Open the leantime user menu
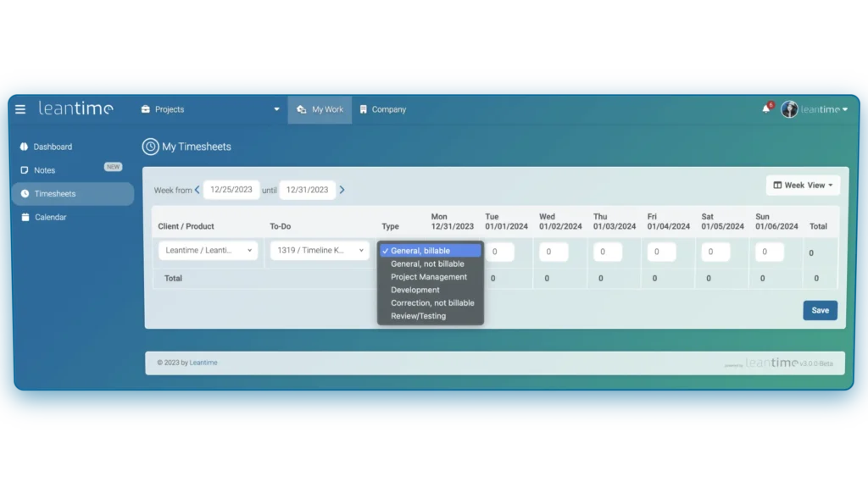 click(824, 109)
